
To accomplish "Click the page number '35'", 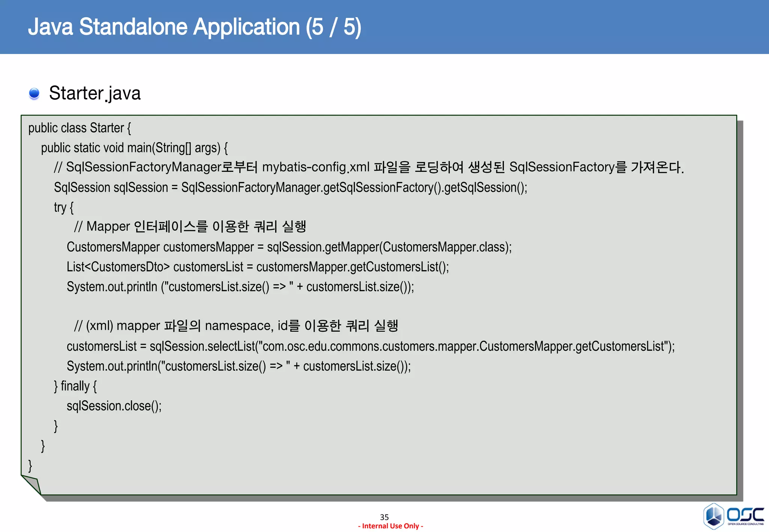I will tap(384, 517).
